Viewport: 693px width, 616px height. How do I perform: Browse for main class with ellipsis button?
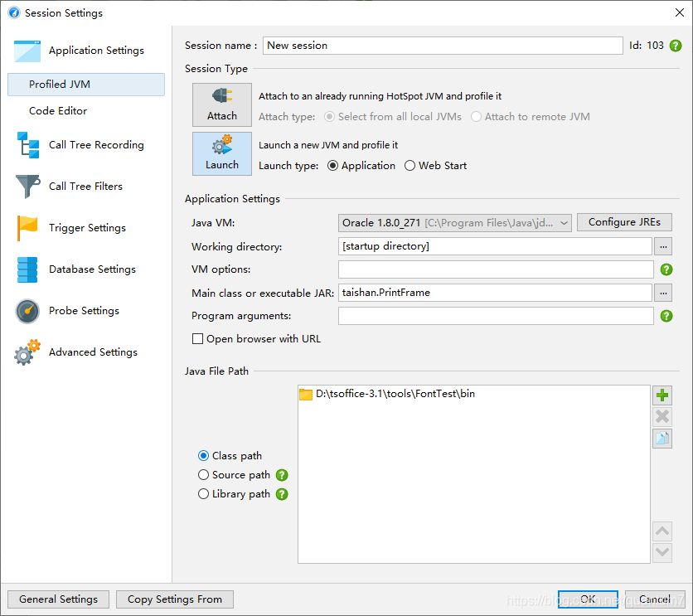tap(663, 293)
